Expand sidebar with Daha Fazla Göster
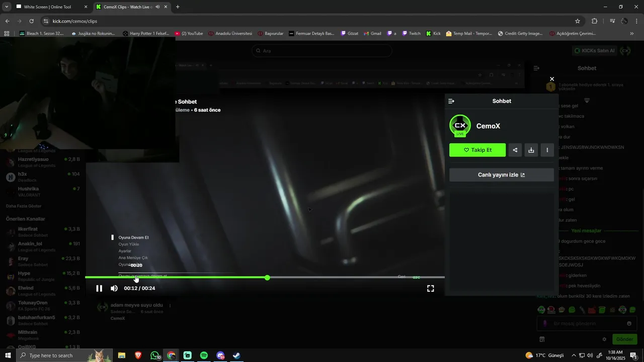The image size is (644, 362). tap(24, 206)
